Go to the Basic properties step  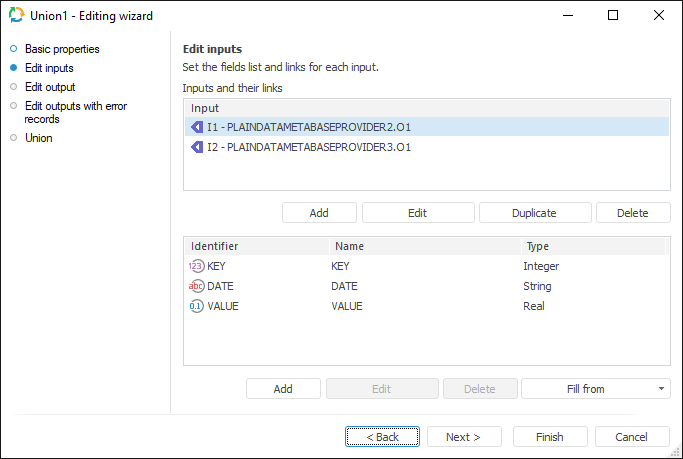click(x=62, y=49)
